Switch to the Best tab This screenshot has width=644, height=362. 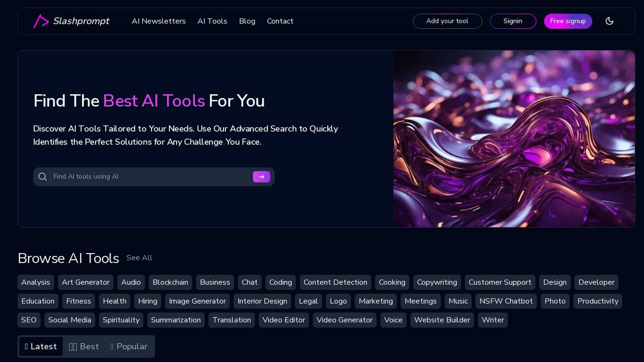tap(84, 346)
